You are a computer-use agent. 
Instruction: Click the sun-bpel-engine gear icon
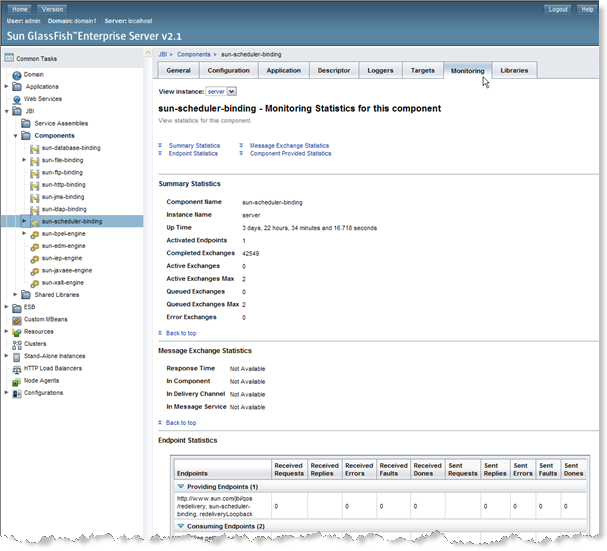35,234
